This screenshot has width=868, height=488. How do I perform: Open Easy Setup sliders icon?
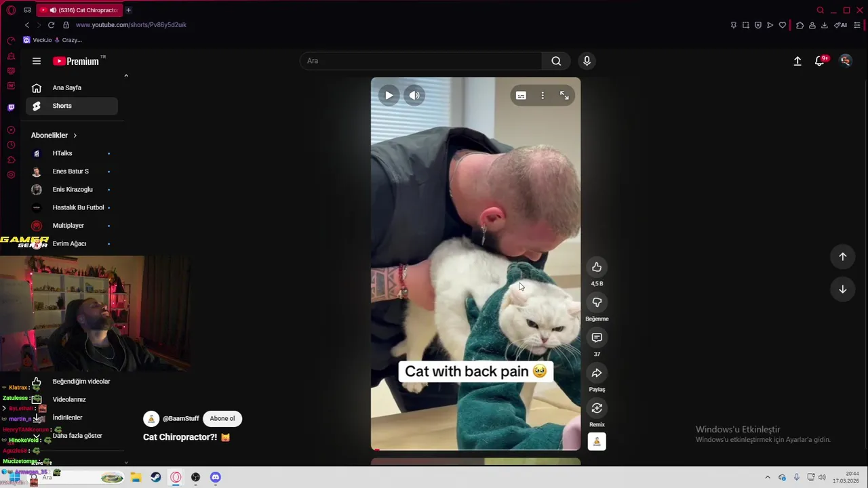click(x=857, y=25)
